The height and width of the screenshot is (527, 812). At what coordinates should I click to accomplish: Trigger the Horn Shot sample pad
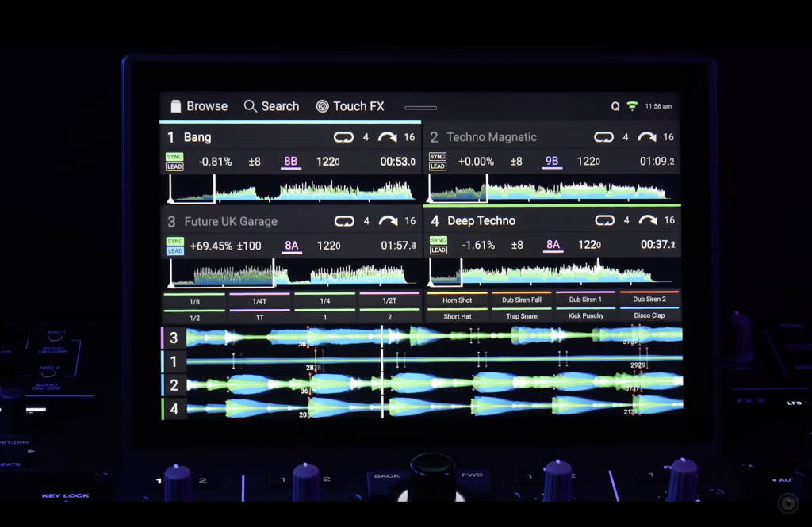coord(457,300)
